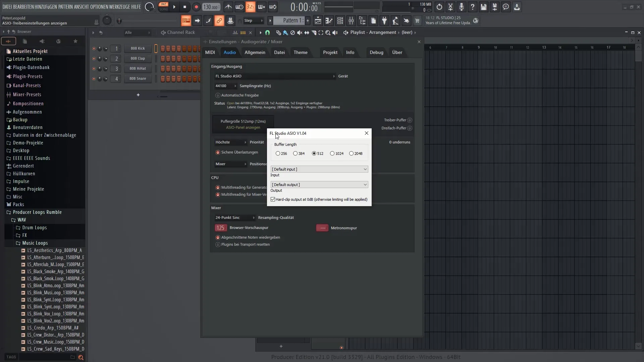This screenshot has width=644, height=362.
Task: Switch to the MIDI settings tab
Action: [210, 52]
